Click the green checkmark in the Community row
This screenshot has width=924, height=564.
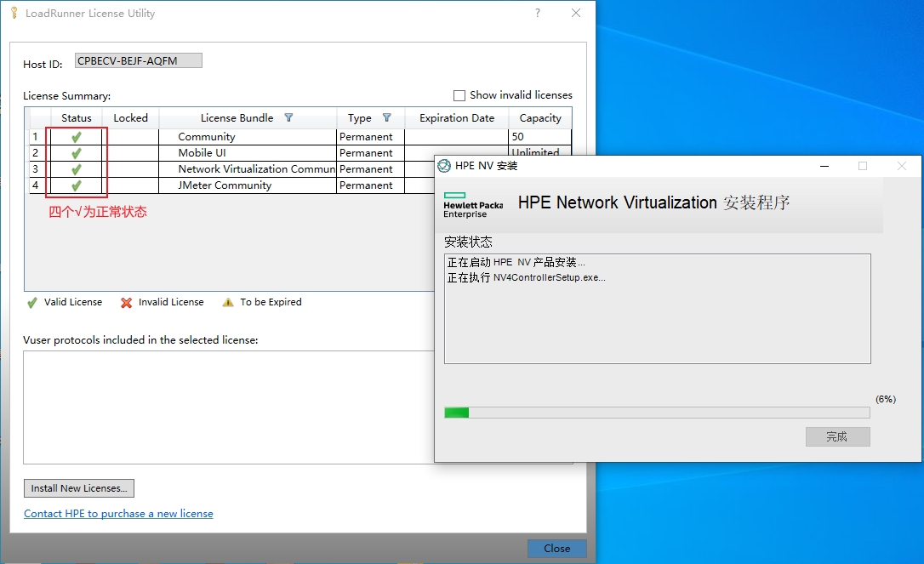point(76,137)
